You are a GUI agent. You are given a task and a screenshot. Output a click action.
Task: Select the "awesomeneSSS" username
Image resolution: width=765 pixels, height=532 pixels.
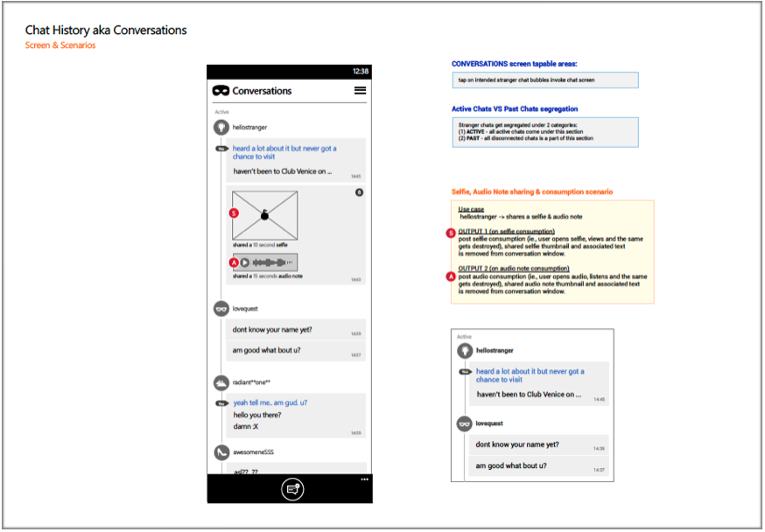pos(253,452)
